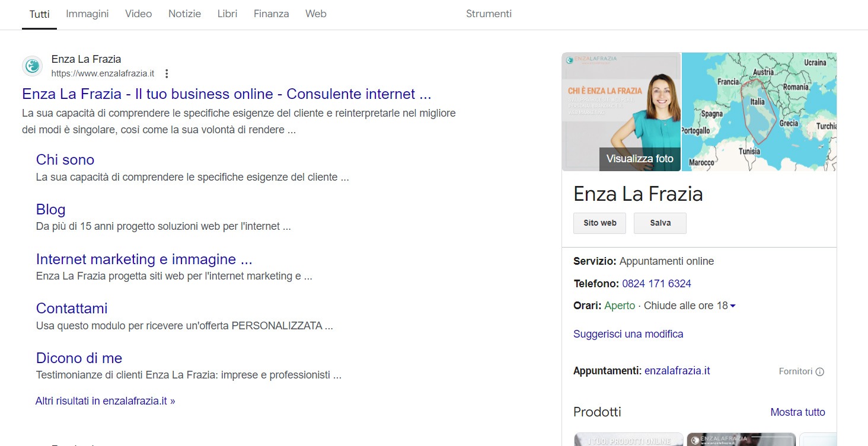Click the Visualizza foto overlay
The height and width of the screenshot is (446, 868).
(x=640, y=159)
